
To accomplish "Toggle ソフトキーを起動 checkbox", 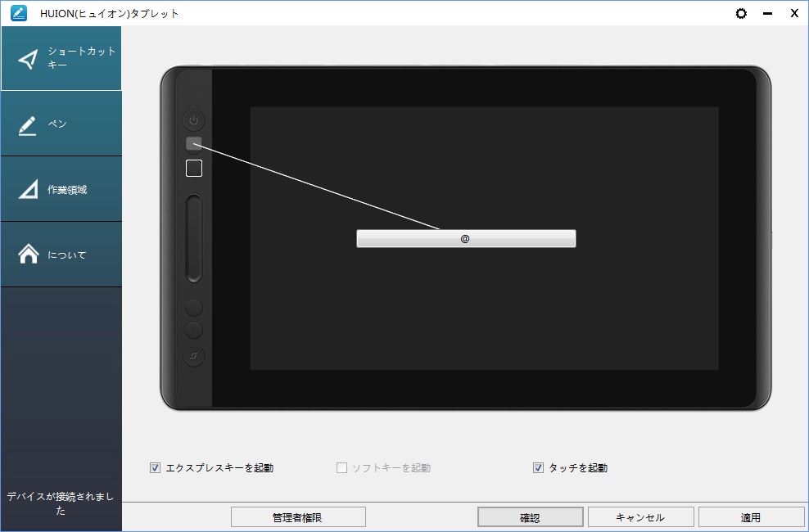I will (x=341, y=467).
